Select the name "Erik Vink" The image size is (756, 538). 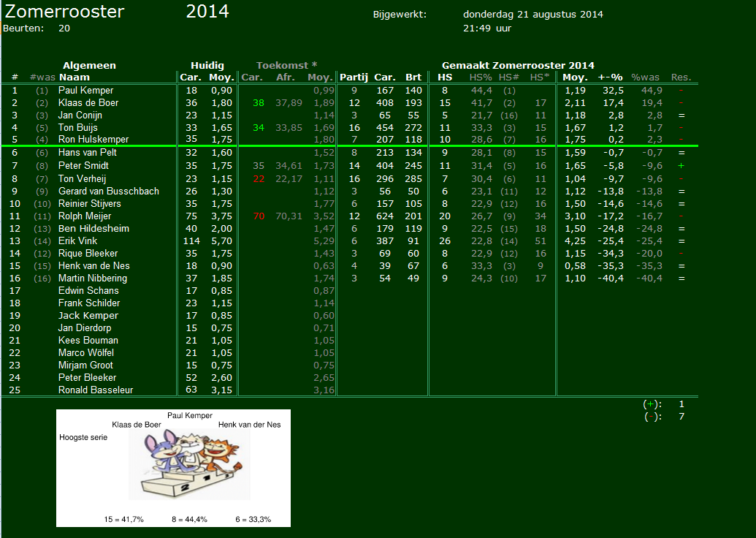click(77, 240)
